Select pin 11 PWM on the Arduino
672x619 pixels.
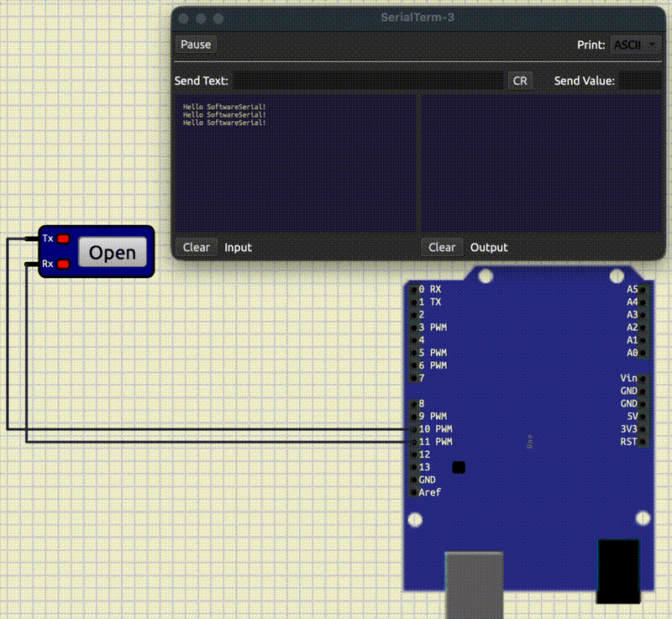click(x=413, y=442)
